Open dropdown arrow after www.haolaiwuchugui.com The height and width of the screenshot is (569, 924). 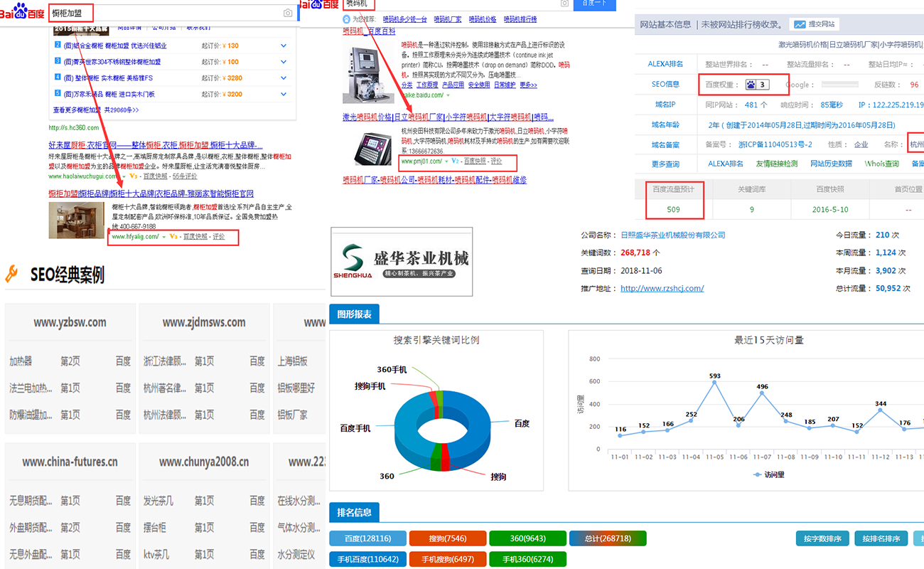click(124, 176)
